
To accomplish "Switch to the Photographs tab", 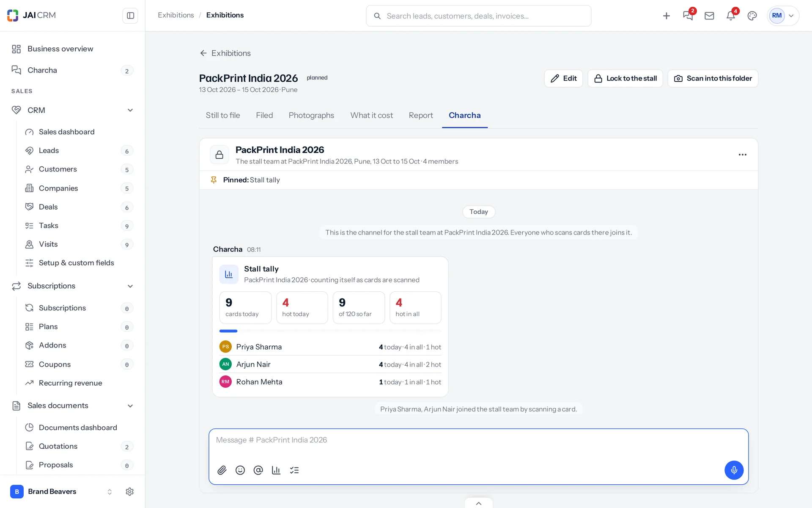I will (311, 115).
